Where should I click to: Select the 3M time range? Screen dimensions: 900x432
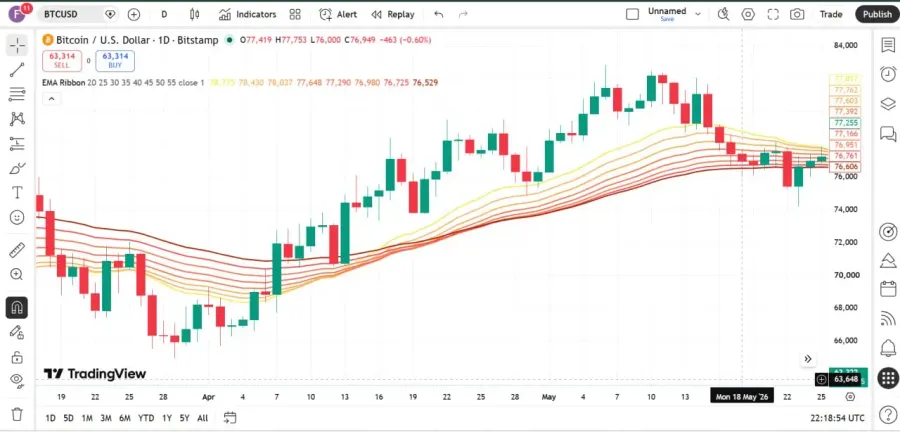[x=106, y=418]
